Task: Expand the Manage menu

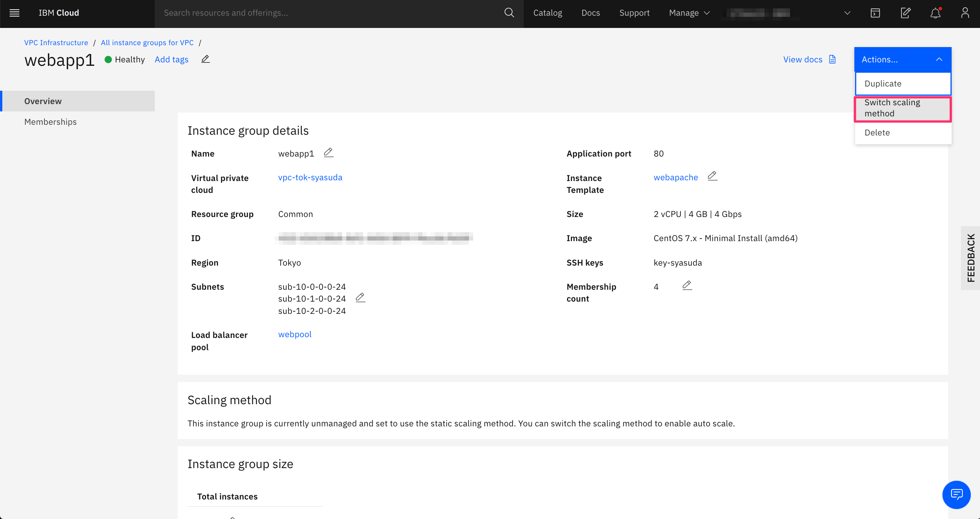Action: tap(689, 13)
